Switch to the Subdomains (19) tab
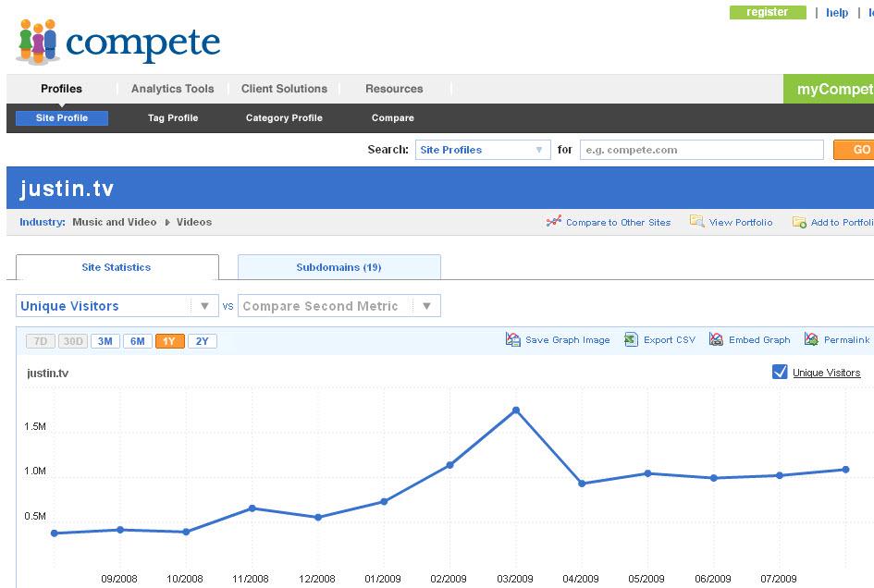This screenshot has height=588, width=874. (x=339, y=267)
